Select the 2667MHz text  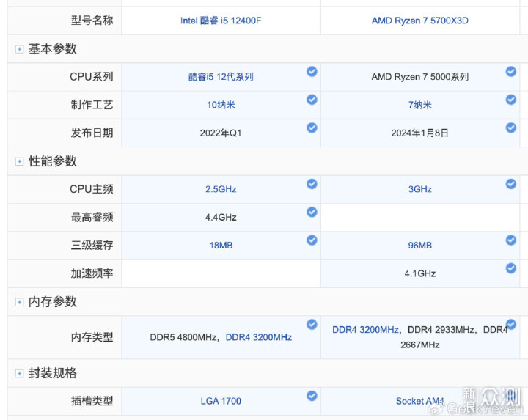420,345
